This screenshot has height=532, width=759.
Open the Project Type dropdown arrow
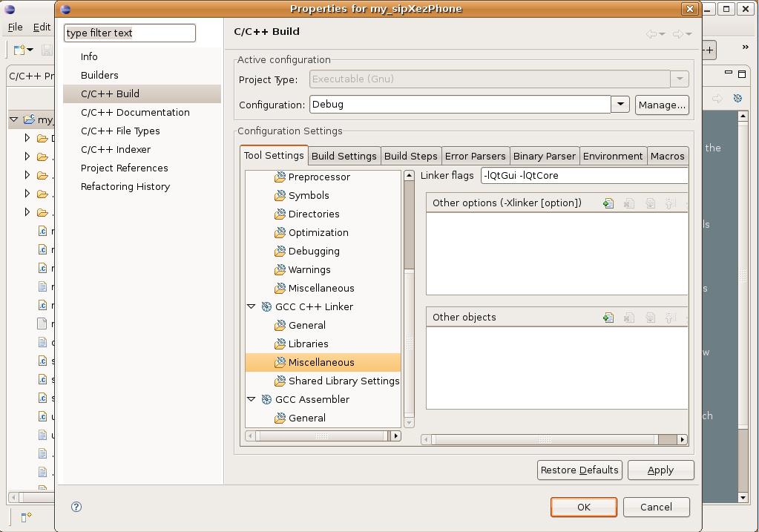point(680,79)
